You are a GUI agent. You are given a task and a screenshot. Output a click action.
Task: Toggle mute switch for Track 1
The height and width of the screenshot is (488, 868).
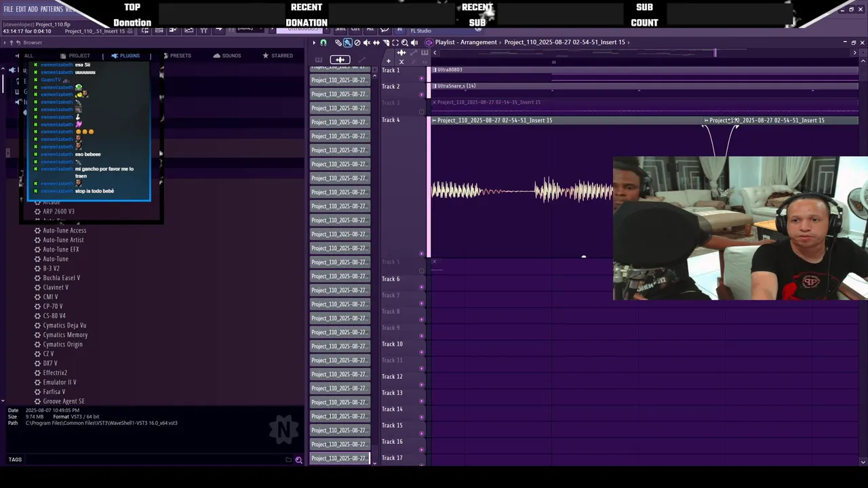click(421, 78)
